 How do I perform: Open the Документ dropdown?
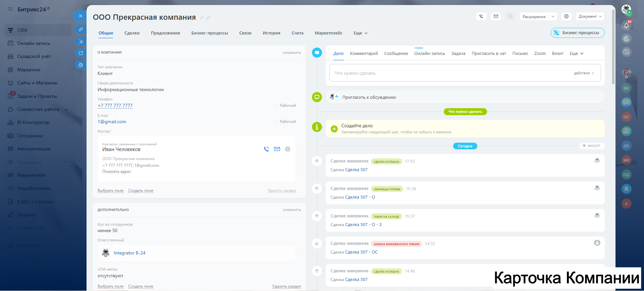590,16
